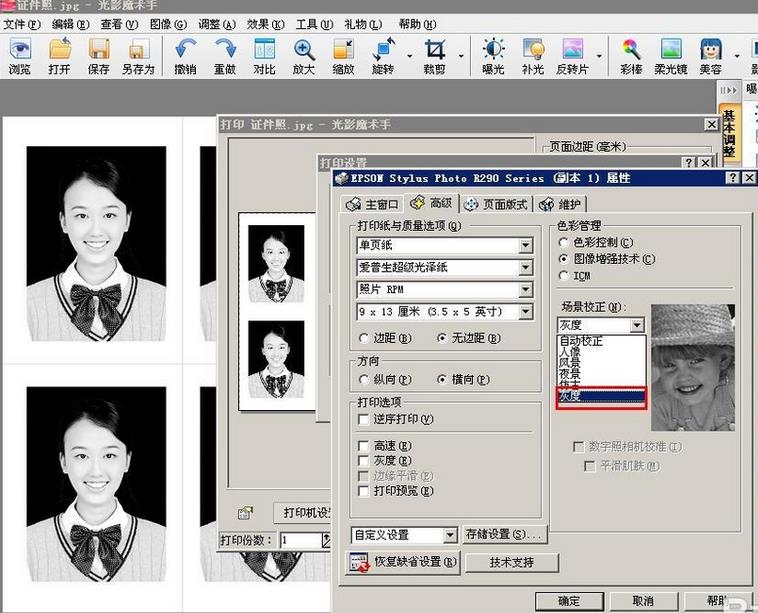Check the 打印预览 print preview box
This screenshot has width=758, height=613.
[364, 491]
